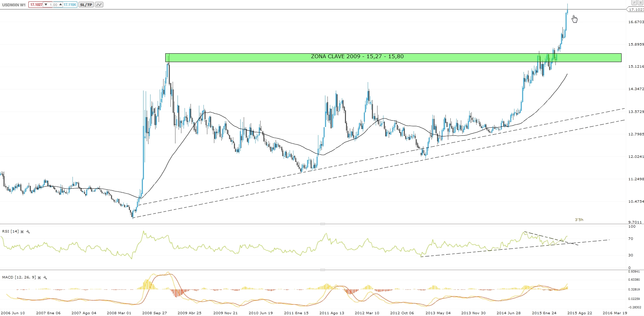Click the blue buy price 17.1104
This screenshot has height=316, width=644.
70,5
